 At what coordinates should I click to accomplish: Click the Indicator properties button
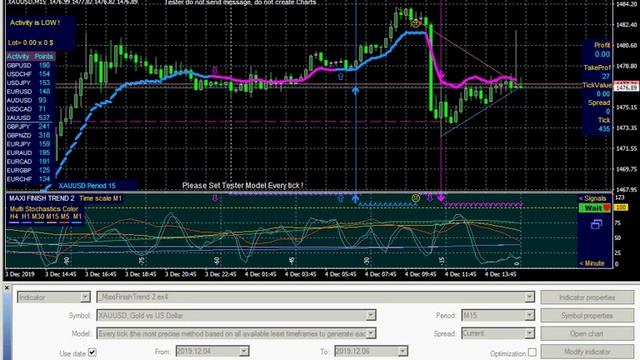587,298
